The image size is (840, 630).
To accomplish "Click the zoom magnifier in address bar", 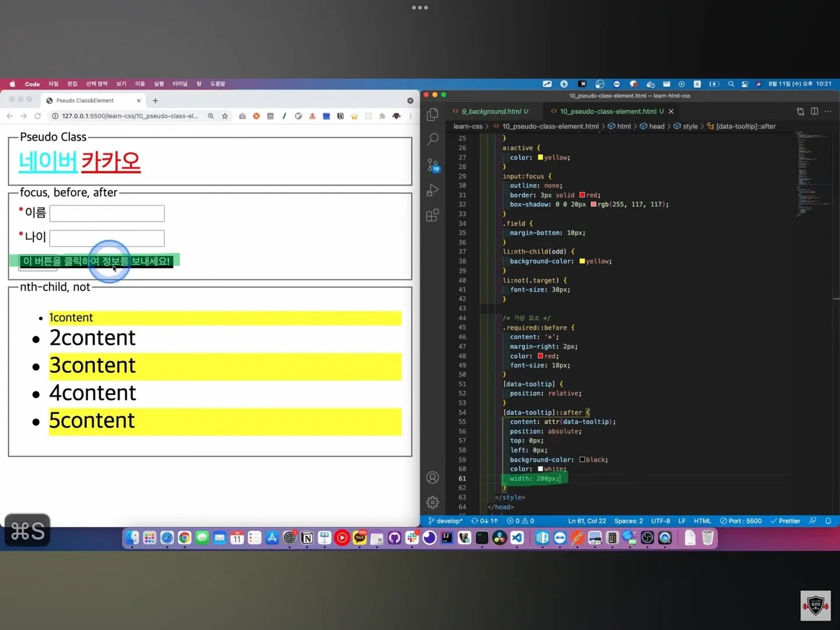I will [x=211, y=116].
